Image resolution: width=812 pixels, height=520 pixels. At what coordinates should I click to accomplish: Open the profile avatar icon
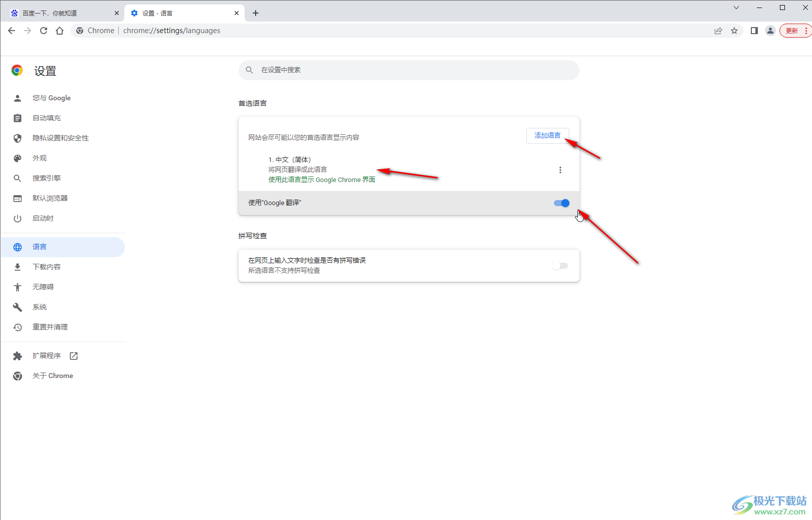(770, 31)
